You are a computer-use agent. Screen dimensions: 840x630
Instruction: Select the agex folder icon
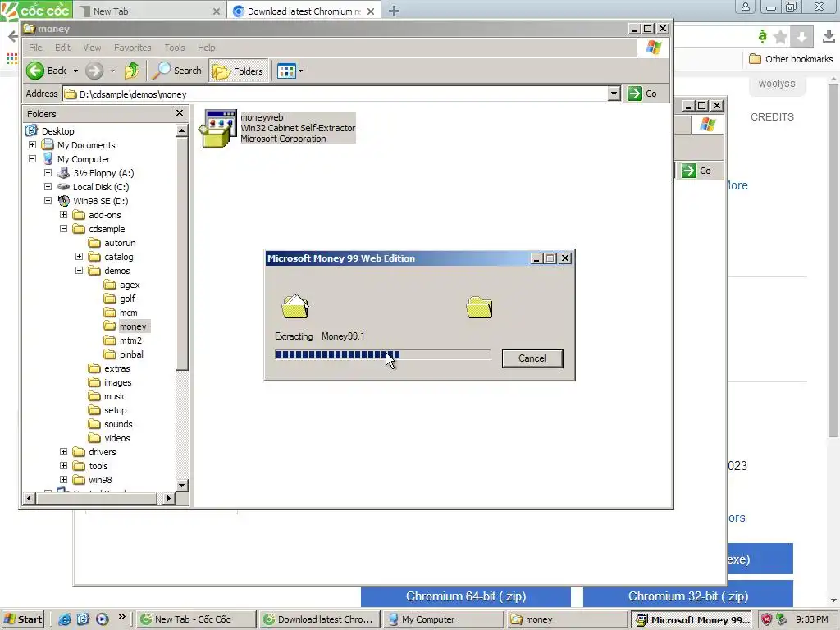point(110,285)
